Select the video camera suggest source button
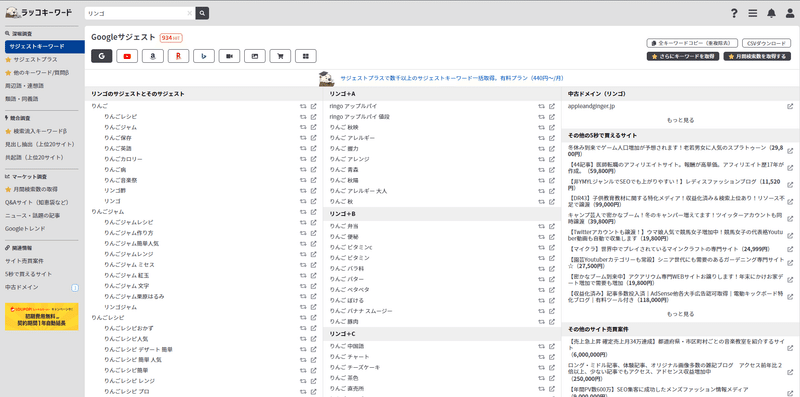 229,56
